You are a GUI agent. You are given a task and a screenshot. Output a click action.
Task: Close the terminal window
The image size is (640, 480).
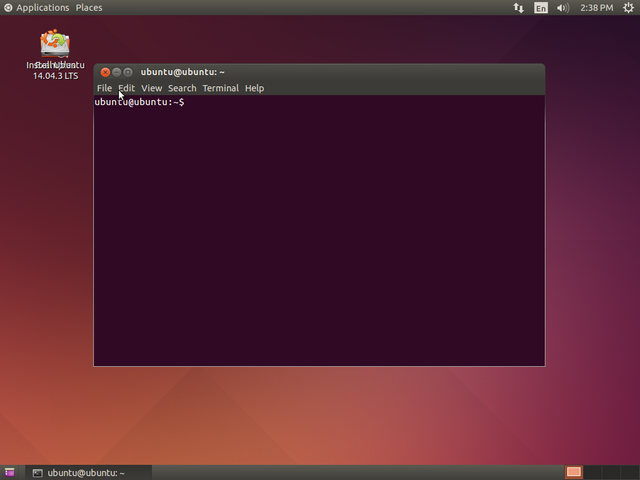(105, 72)
